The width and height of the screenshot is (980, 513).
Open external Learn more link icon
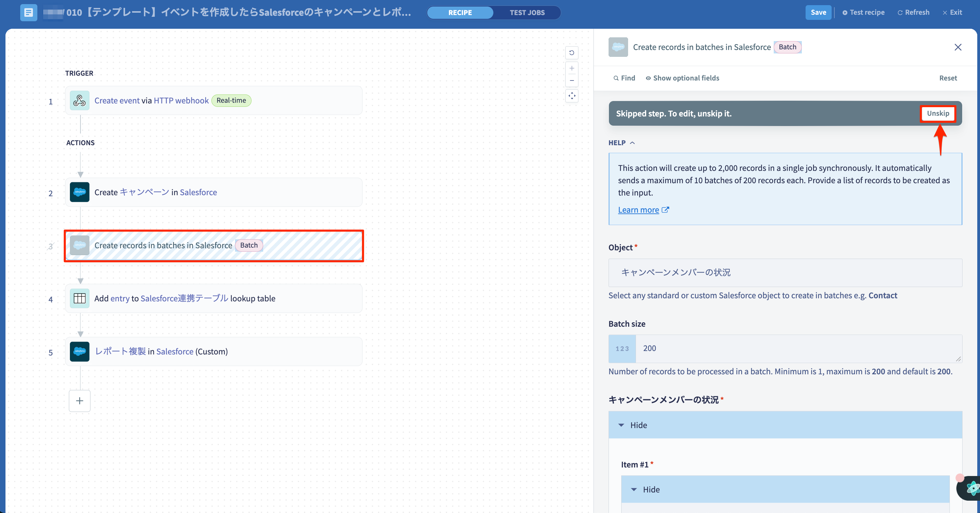coord(665,210)
